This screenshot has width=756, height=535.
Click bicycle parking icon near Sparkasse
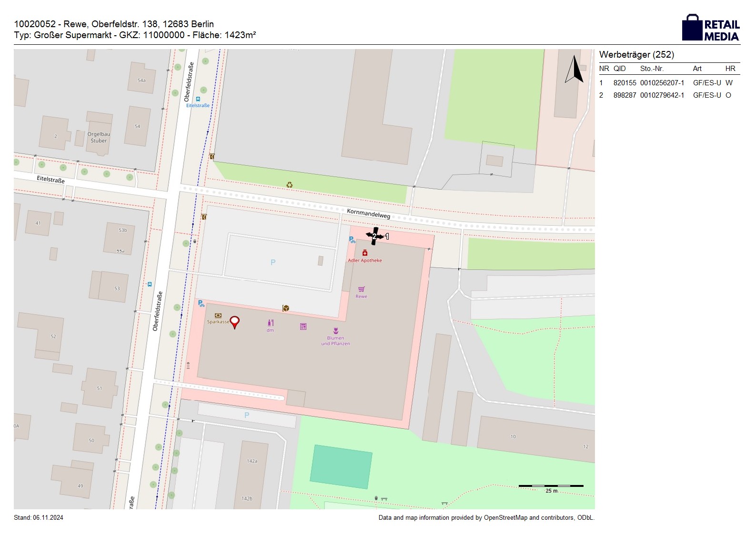[x=201, y=303]
